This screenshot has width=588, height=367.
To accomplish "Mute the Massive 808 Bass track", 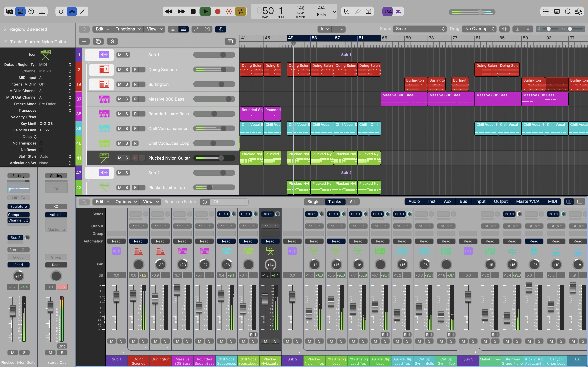I will pos(120,99).
